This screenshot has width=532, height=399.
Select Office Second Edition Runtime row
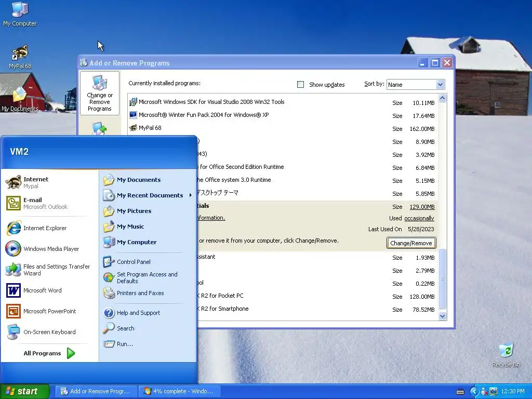(x=317, y=167)
